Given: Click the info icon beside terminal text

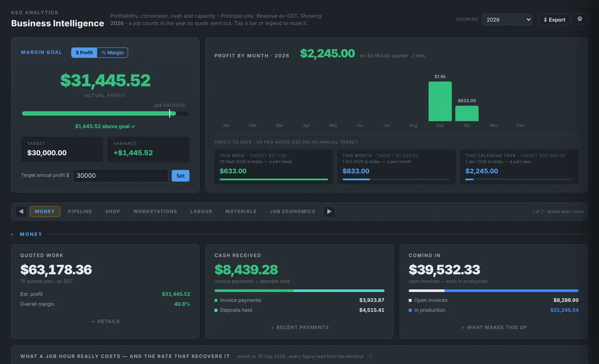Looking at the screenshot, I should pyautogui.click(x=370, y=357).
